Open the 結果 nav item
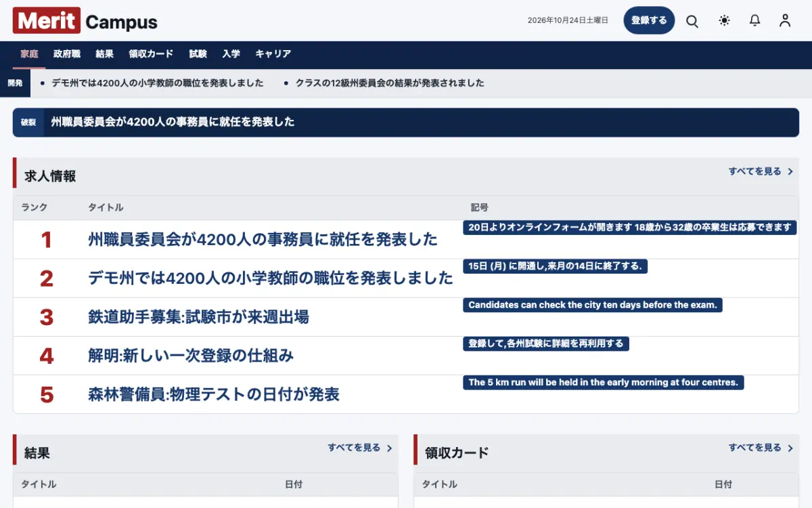 pyautogui.click(x=105, y=54)
